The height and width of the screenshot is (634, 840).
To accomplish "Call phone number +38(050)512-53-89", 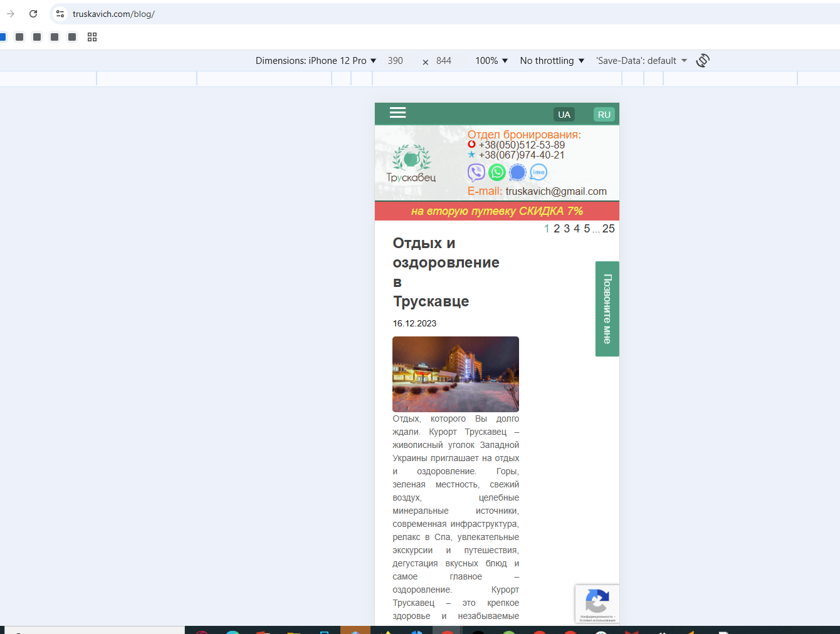I will point(522,145).
